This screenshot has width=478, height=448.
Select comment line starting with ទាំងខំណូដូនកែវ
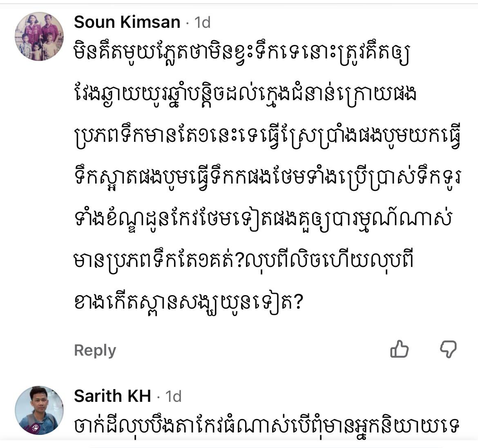point(263,220)
